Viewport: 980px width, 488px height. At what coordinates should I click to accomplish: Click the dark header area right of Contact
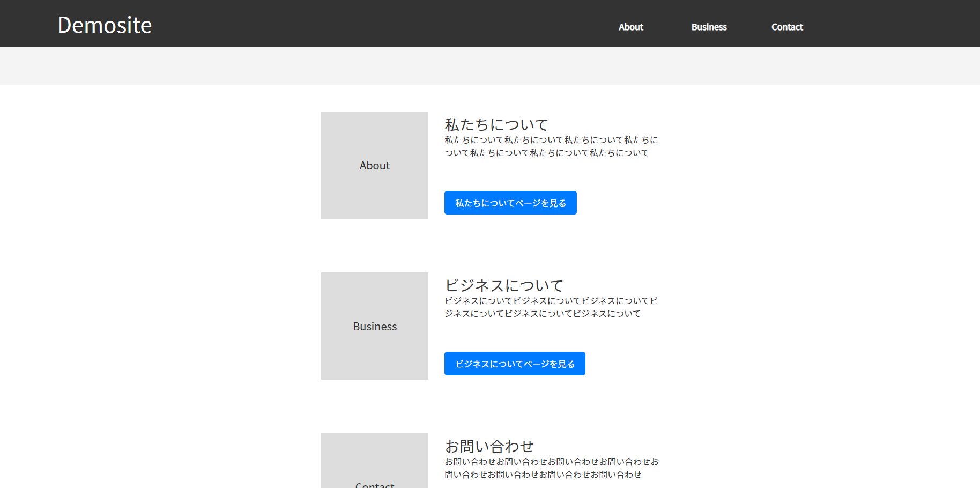(890, 24)
